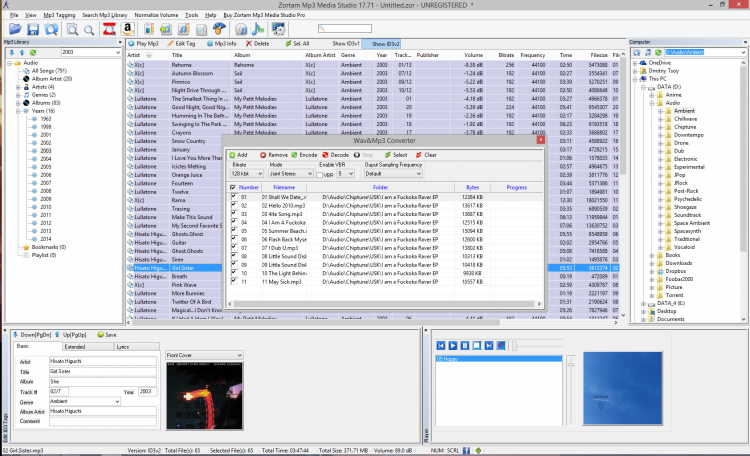Click the Edit Tag button
This screenshot has width=750, height=456.
click(182, 44)
